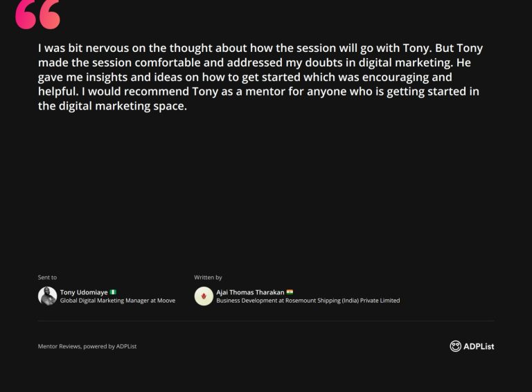Click the review line starting "I was bit nervous"
This screenshot has width=532, height=392.
[x=260, y=48]
